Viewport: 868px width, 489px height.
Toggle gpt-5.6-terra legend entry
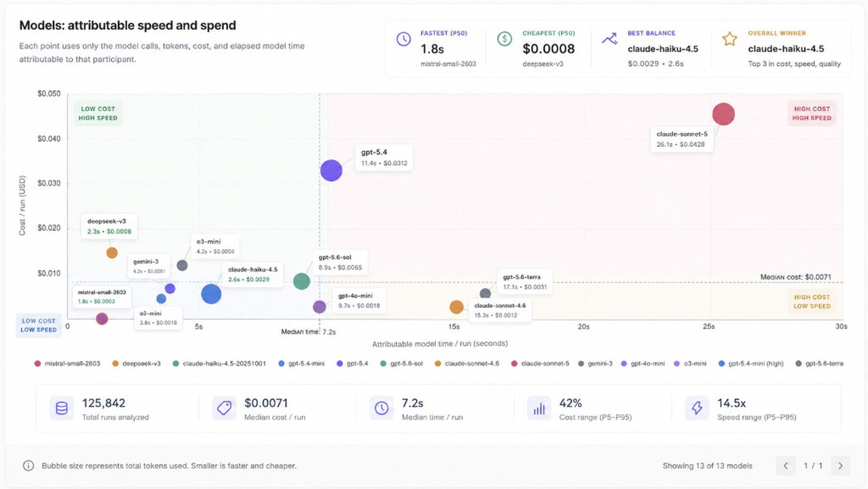pos(819,364)
